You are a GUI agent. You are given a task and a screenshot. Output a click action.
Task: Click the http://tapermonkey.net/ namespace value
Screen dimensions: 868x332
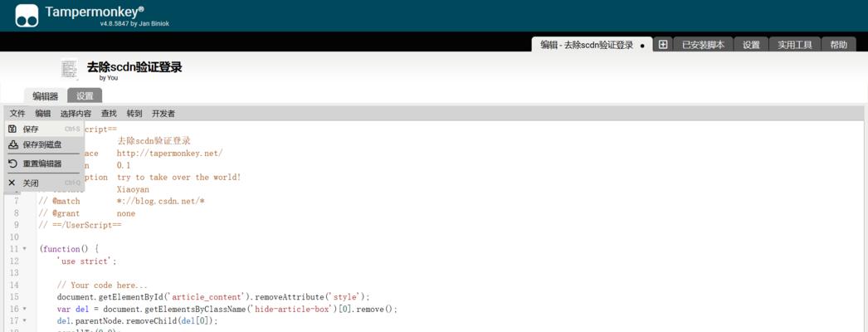(170, 153)
